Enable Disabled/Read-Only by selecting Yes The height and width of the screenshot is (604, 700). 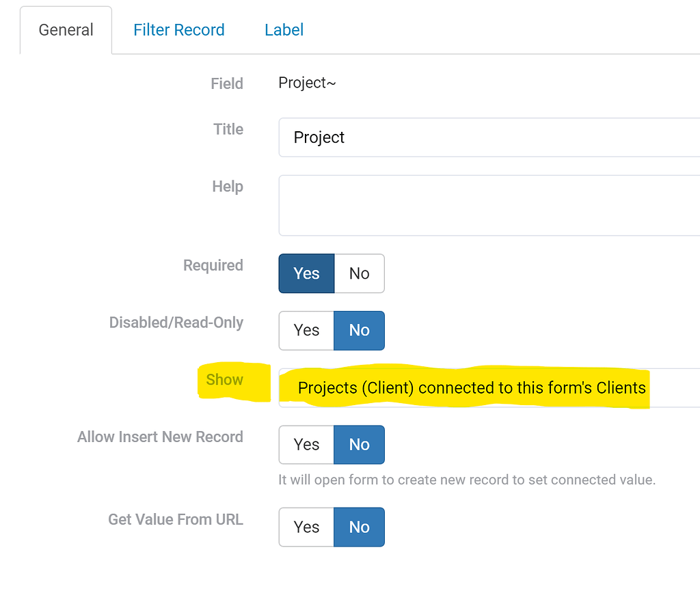click(306, 330)
